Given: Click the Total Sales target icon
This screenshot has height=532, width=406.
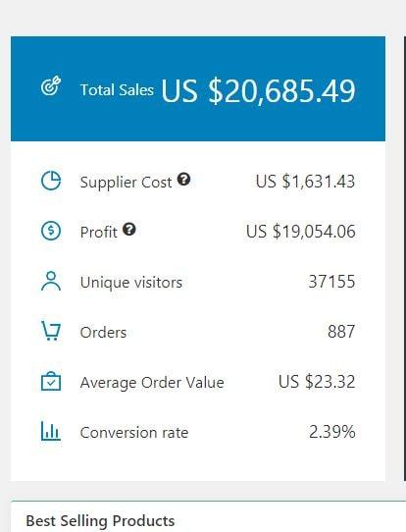Looking at the screenshot, I should point(51,85).
